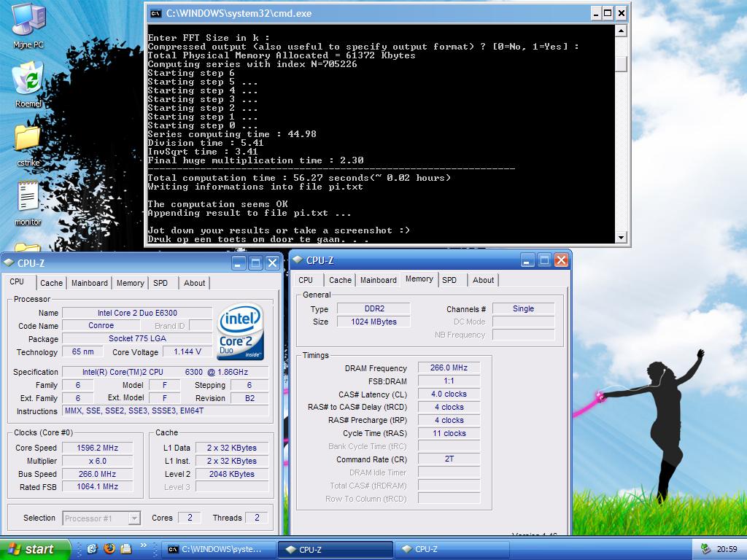Minimize the left CPU-Z window
This screenshot has height=560, width=747.
pyautogui.click(x=239, y=262)
